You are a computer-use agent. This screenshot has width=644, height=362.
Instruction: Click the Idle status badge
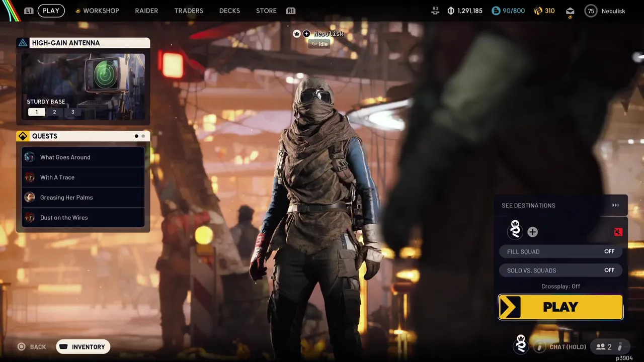(320, 44)
